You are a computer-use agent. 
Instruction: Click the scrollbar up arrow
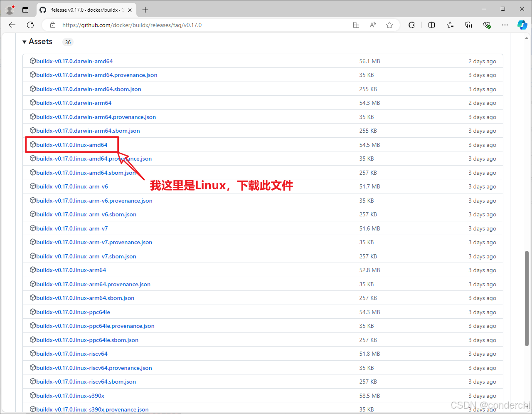(x=527, y=38)
